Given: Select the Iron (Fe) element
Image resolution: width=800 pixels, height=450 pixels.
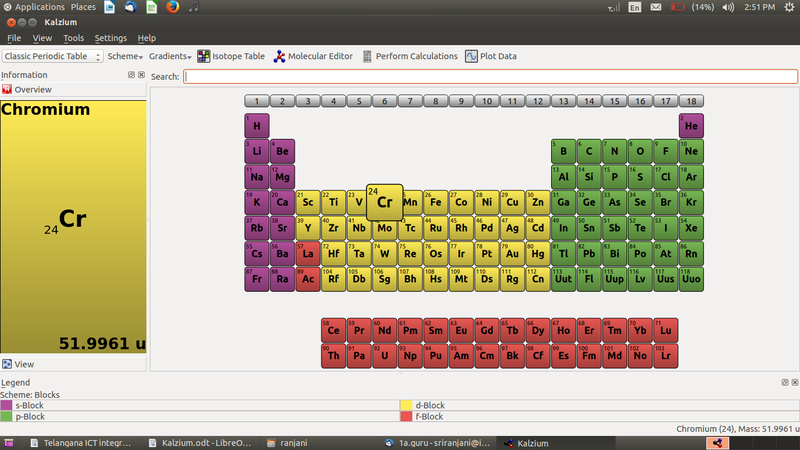Looking at the screenshot, I should point(436,202).
